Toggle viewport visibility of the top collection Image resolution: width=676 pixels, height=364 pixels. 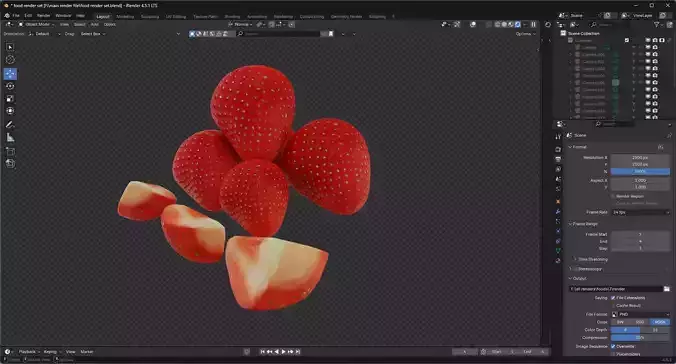point(648,40)
